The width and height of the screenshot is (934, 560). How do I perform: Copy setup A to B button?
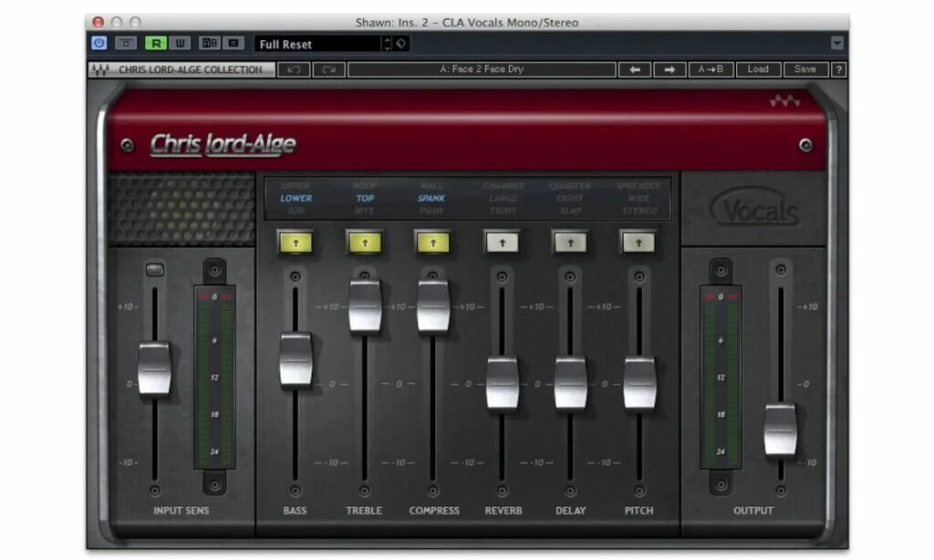(x=711, y=69)
